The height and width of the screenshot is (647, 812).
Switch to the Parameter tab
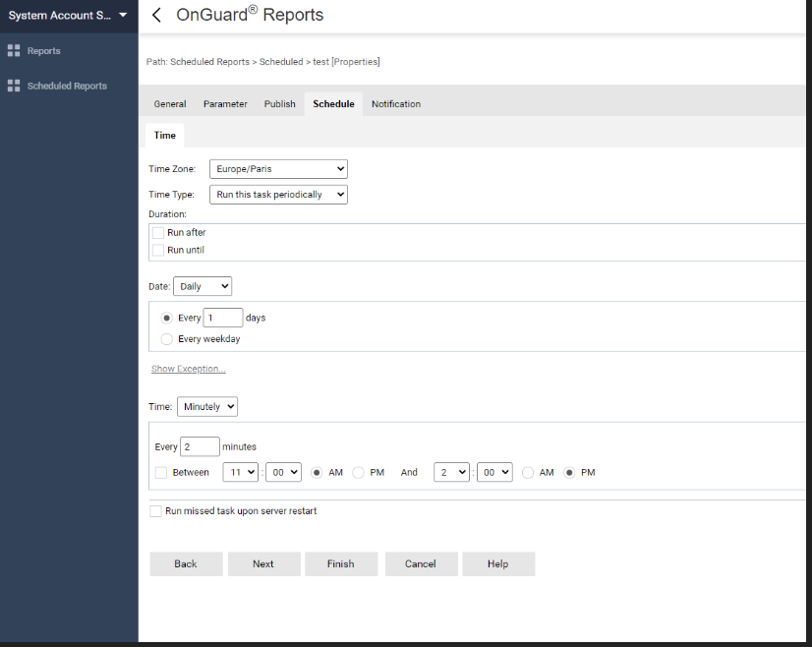(225, 104)
